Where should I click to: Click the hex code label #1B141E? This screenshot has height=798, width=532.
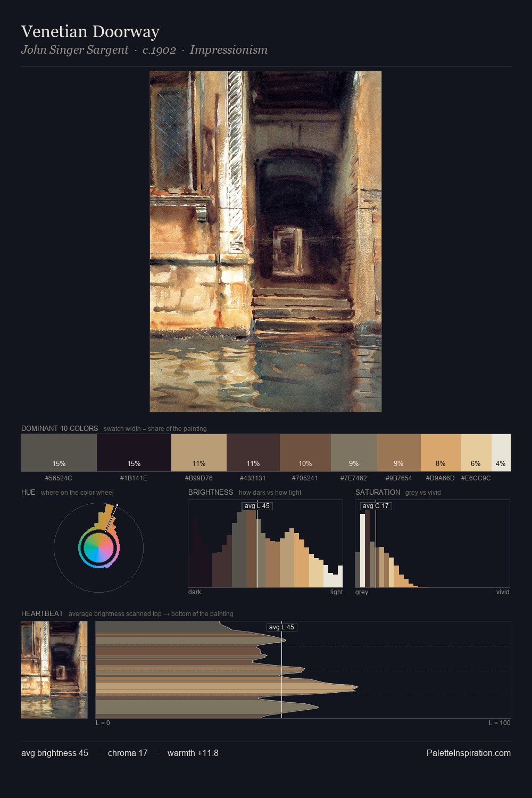pos(134,478)
